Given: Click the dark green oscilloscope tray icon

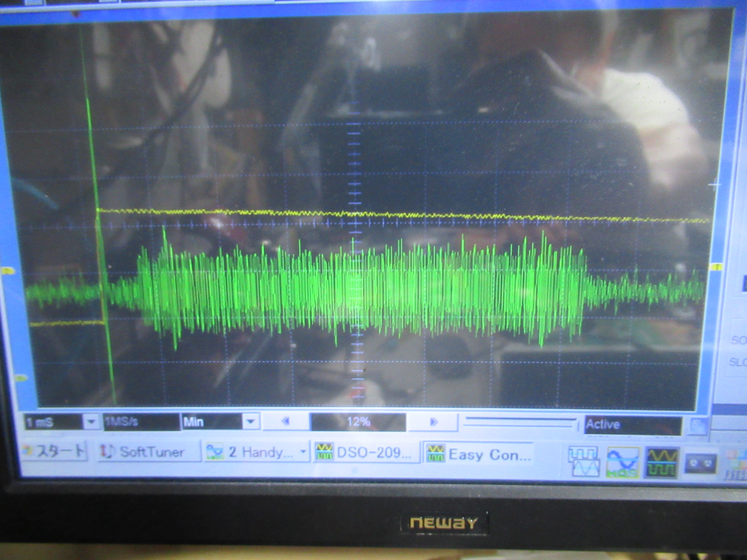Looking at the screenshot, I should point(663,462).
